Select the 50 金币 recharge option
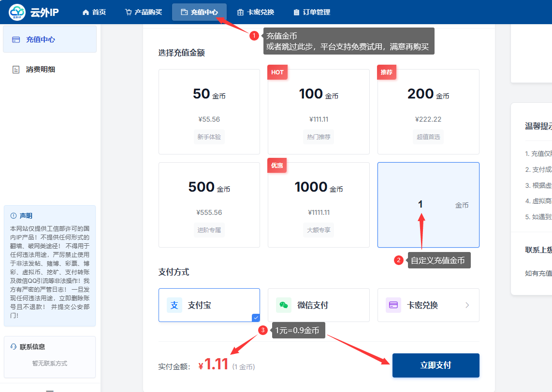The width and height of the screenshot is (552, 392). click(x=209, y=112)
